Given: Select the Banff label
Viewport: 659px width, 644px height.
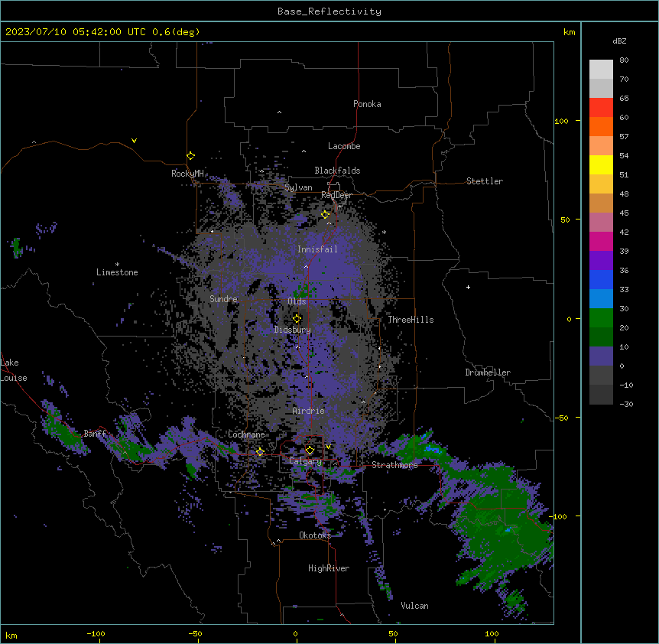Looking at the screenshot, I should coord(95,434).
